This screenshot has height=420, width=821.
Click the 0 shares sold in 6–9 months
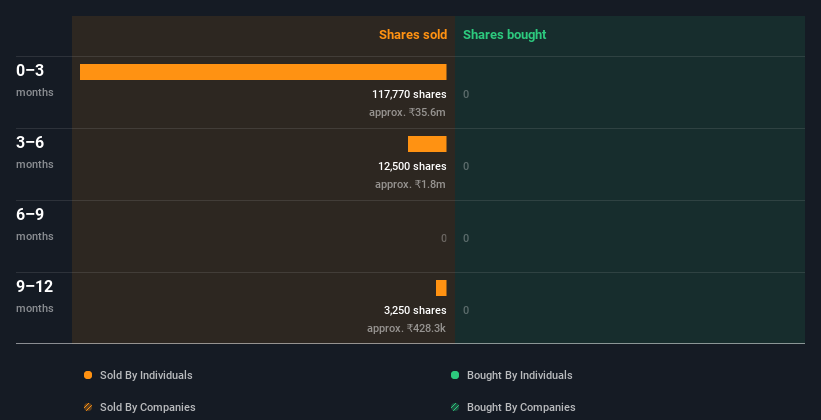(x=444, y=238)
